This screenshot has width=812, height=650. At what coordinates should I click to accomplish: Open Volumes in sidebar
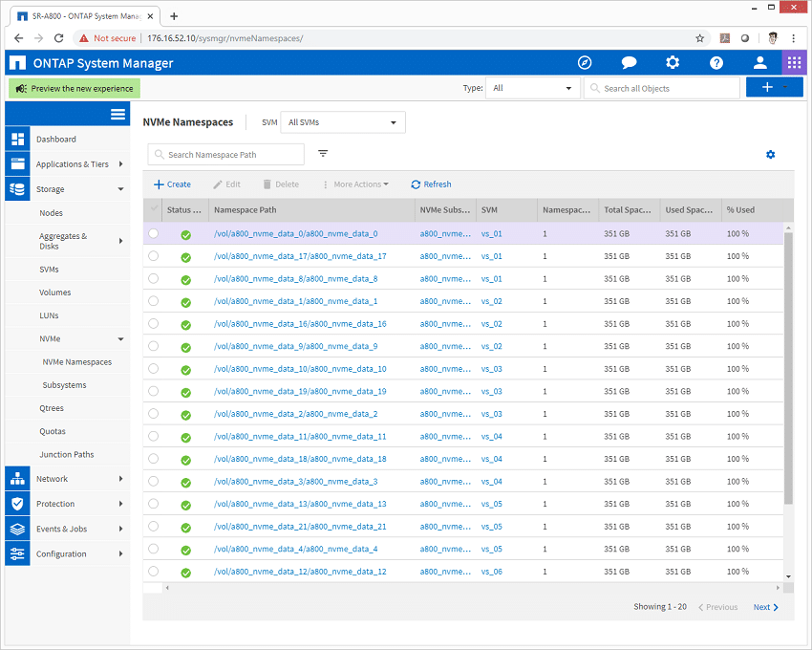point(54,292)
